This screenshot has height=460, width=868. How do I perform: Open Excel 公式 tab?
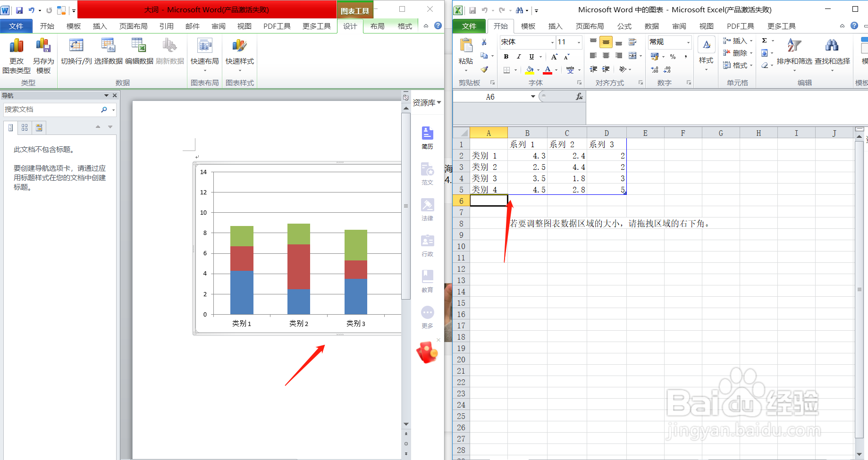[624, 26]
